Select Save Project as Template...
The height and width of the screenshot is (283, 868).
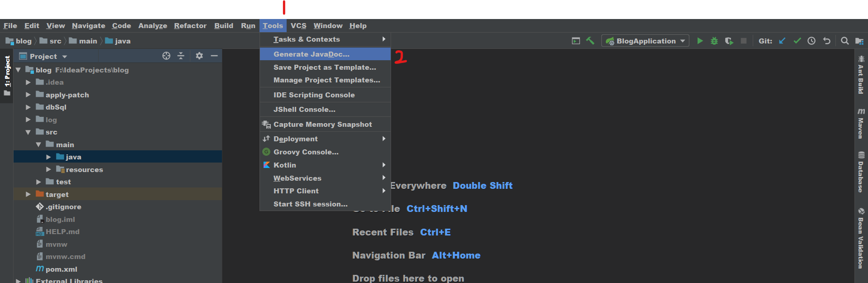[325, 67]
